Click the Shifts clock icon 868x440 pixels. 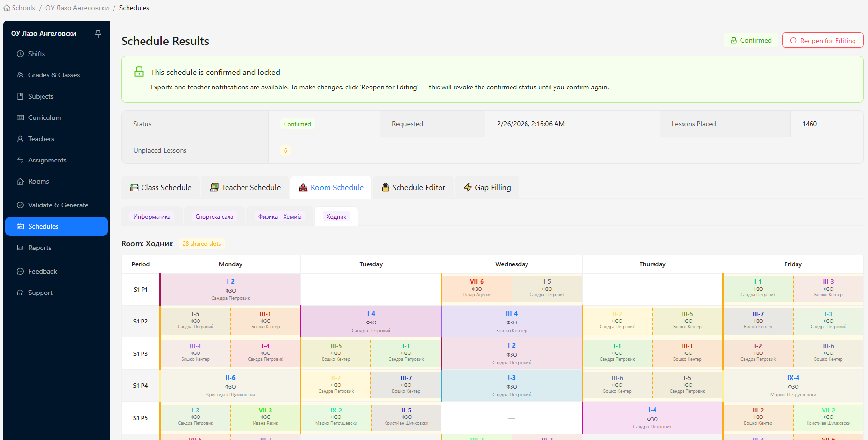point(20,54)
